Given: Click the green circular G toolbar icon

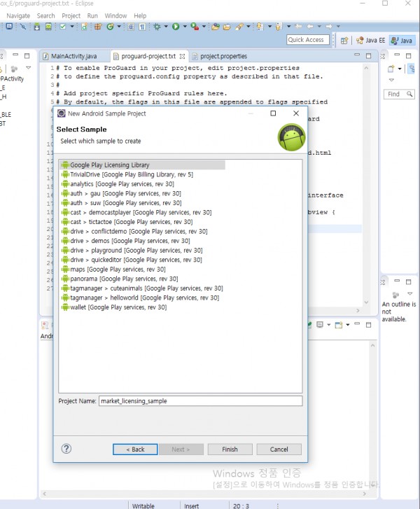Looking at the screenshot, I should pos(110,27).
